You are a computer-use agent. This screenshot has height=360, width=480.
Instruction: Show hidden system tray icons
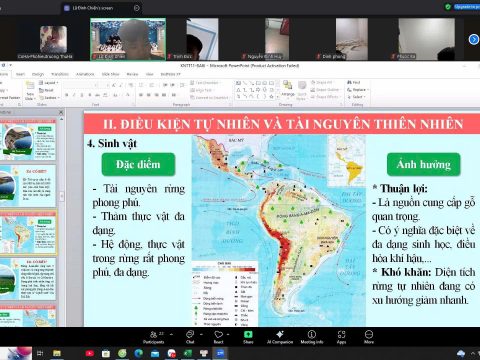[x=473, y=353]
